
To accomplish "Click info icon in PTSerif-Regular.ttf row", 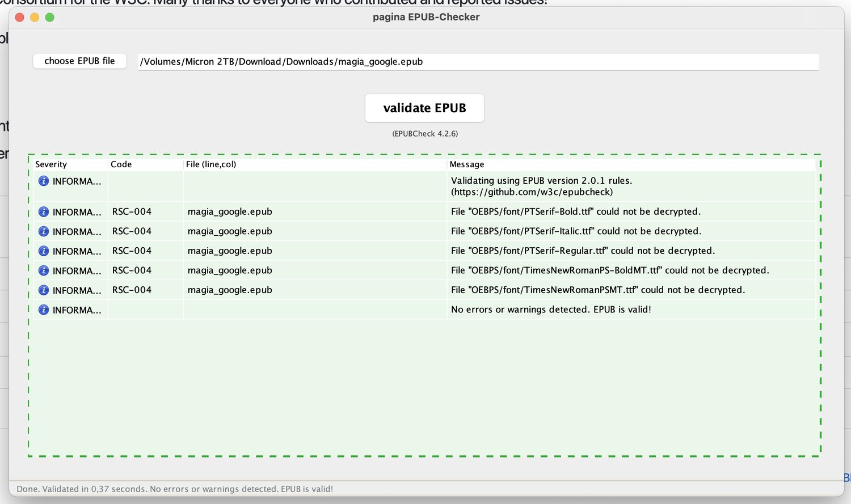I will [43, 251].
